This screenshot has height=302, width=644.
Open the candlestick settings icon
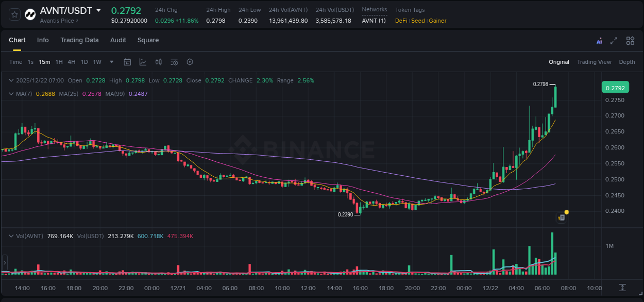click(159, 62)
